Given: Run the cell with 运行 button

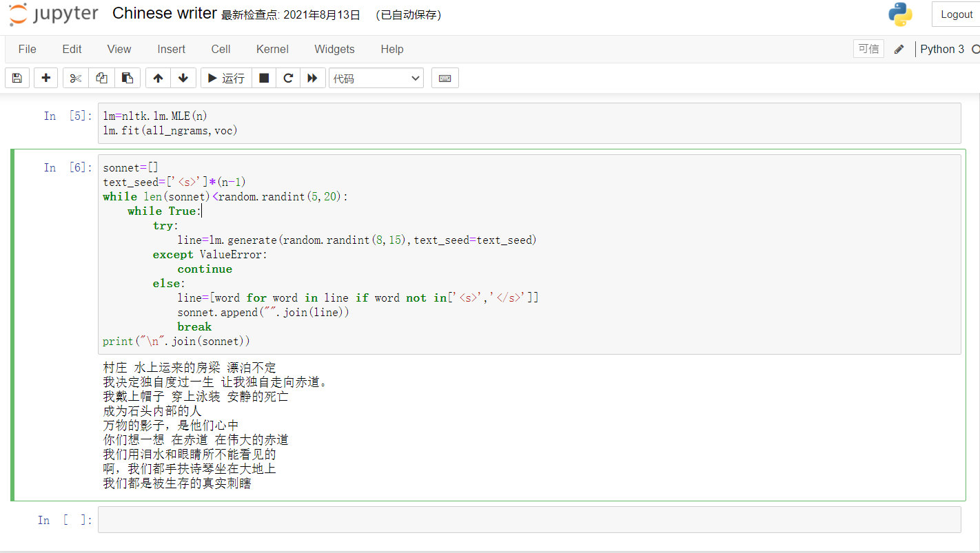Looking at the screenshot, I should pyautogui.click(x=226, y=78).
